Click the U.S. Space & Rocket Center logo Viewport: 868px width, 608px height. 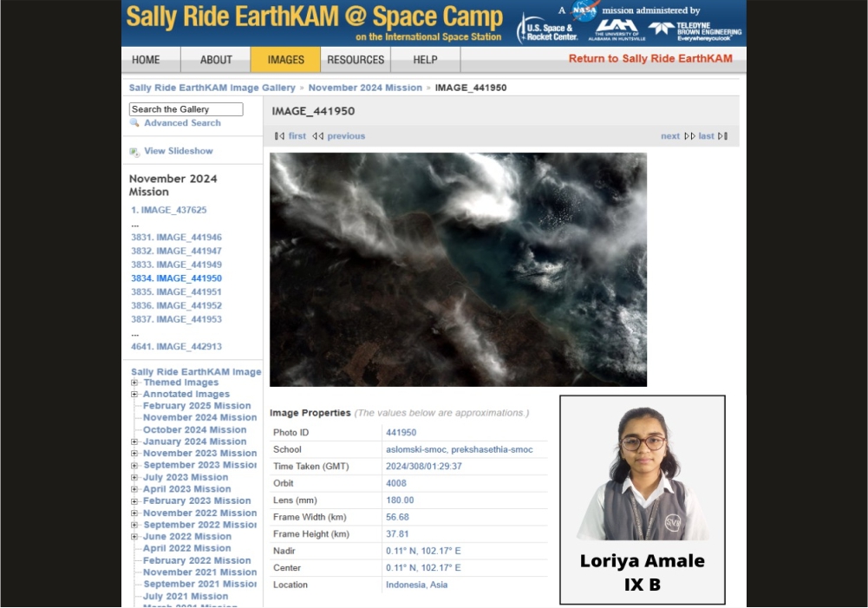point(547,31)
